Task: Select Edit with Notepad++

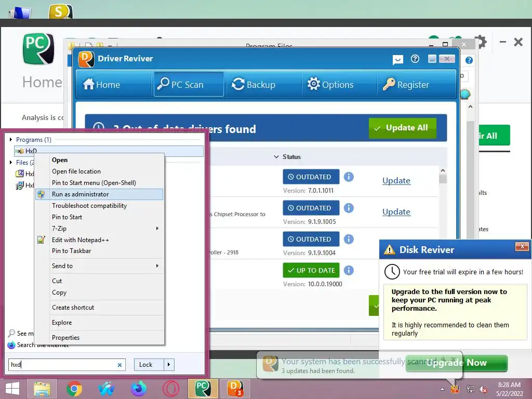Action: 99,240
